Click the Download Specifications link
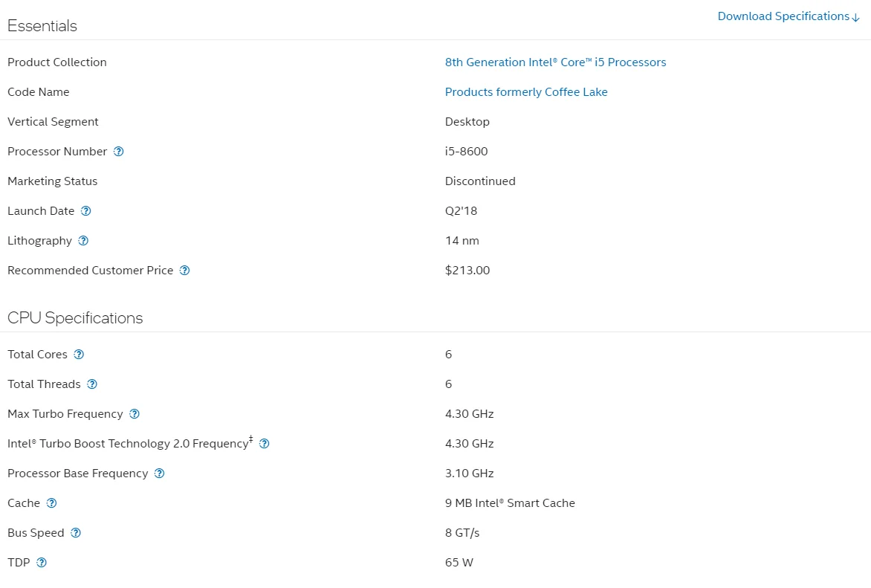871x588 pixels. point(788,16)
